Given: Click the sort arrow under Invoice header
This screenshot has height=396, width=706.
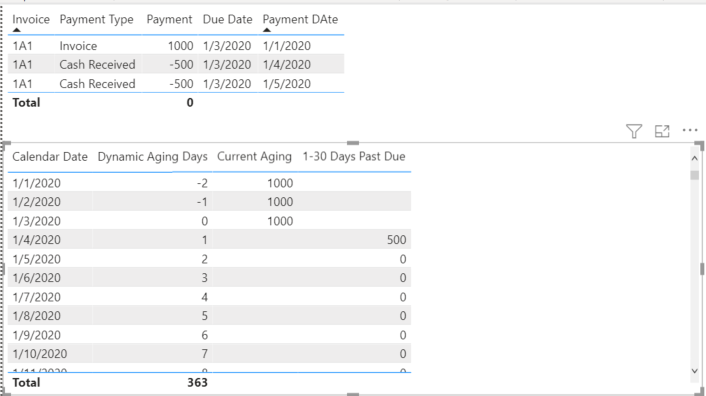Looking at the screenshot, I should [x=17, y=30].
